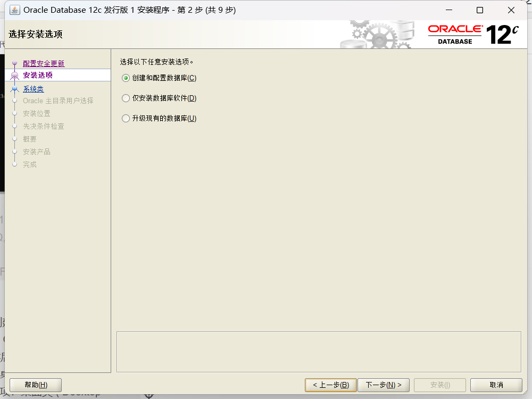
Task: Click the 系统类 step marker icon
Action: pyautogui.click(x=14, y=89)
